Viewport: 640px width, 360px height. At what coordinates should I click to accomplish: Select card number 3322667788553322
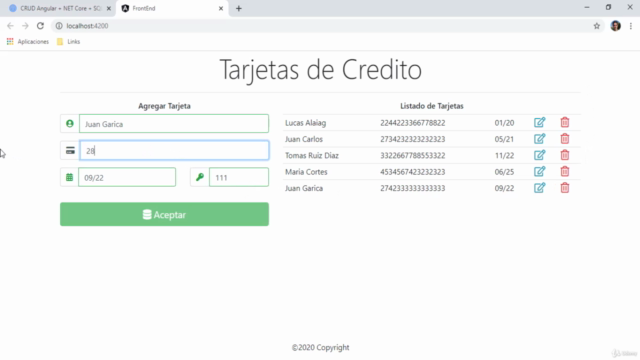(413, 156)
